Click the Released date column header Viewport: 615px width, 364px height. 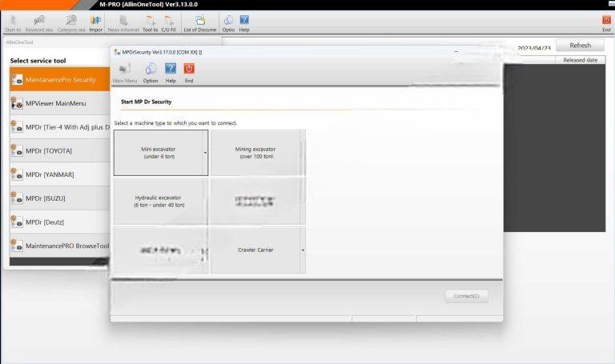580,60
